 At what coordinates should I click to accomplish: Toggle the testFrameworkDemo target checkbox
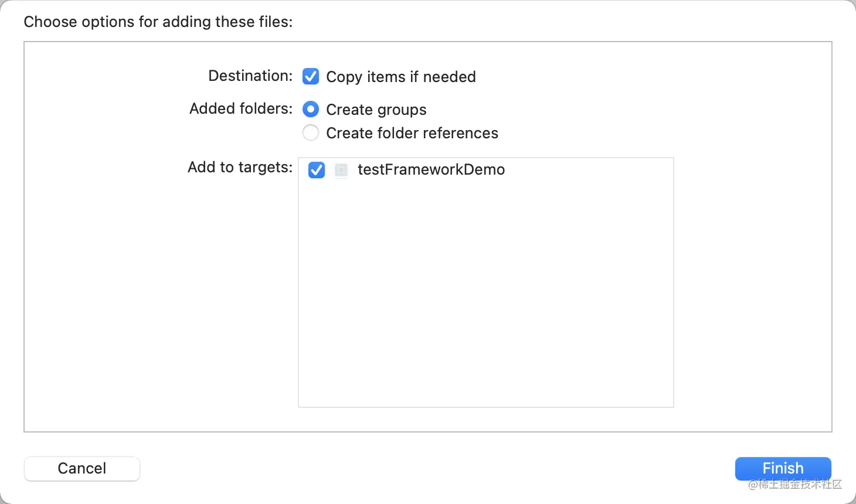click(x=317, y=170)
